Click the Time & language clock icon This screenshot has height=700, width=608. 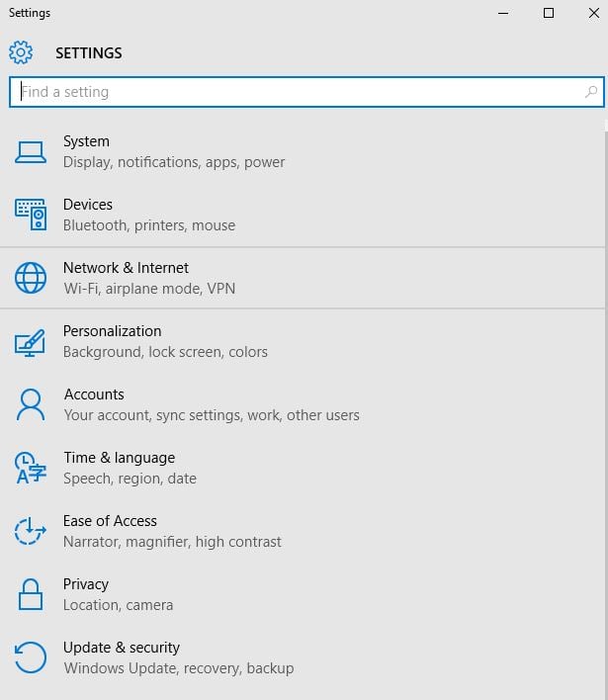(x=30, y=468)
